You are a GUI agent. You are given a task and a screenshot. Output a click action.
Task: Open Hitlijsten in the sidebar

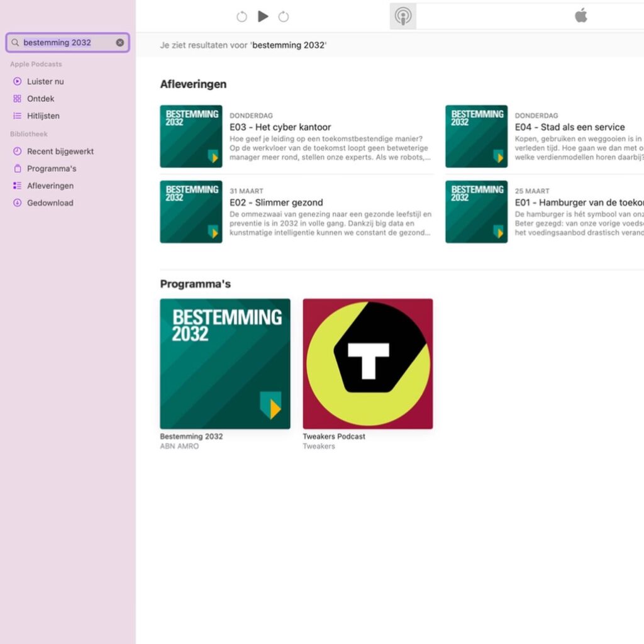pyautogui.click(x=43, y=116)
